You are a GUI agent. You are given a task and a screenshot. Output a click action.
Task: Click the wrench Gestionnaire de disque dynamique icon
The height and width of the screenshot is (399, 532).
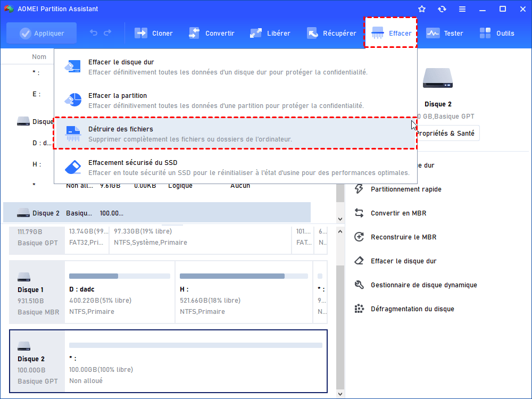(x=359, y=285)
